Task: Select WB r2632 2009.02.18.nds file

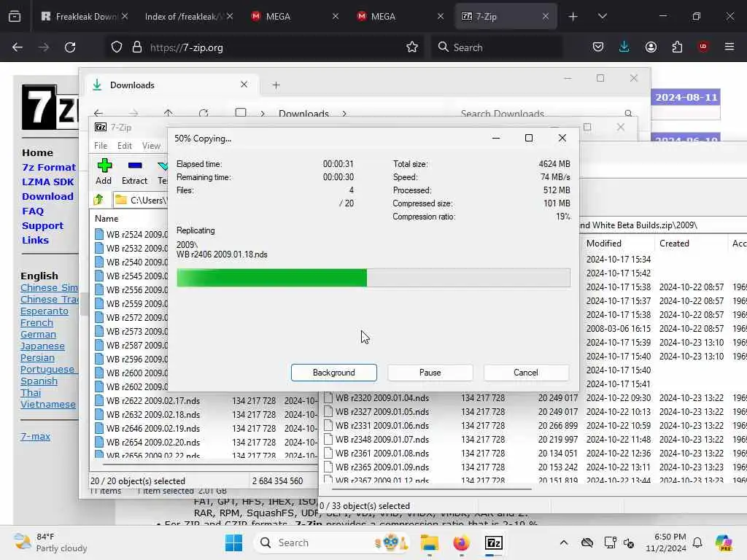Action: [153, 415]
